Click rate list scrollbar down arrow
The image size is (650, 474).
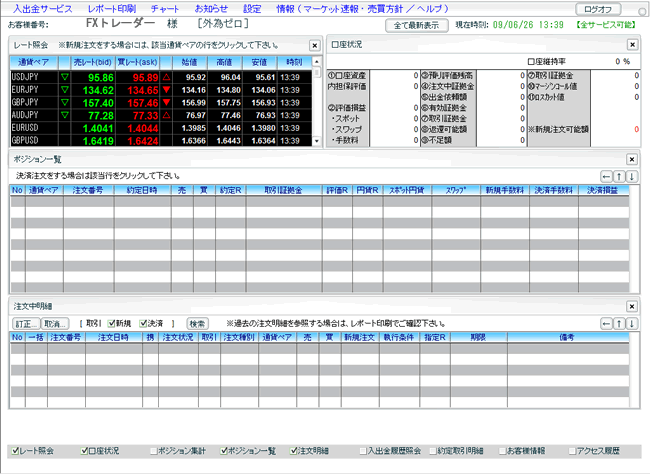(317, 141)
